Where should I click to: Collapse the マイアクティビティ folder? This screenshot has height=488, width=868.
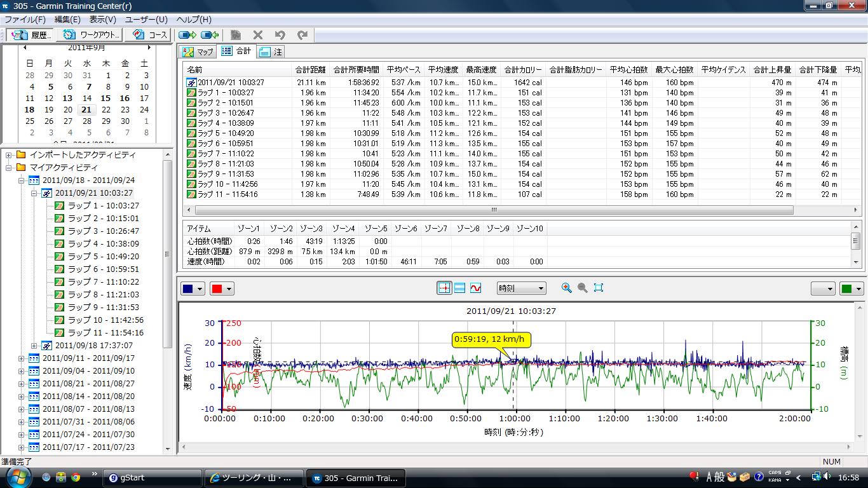[x=9, y=167]
